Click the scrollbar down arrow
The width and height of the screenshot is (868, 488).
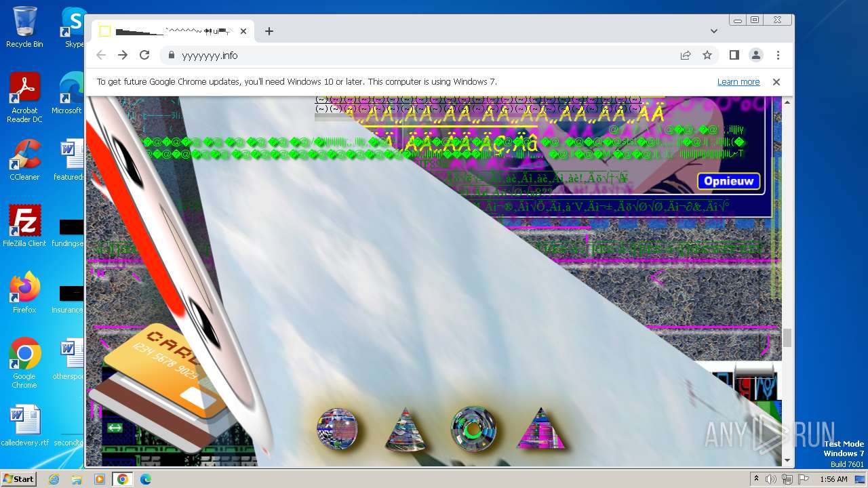787,460
